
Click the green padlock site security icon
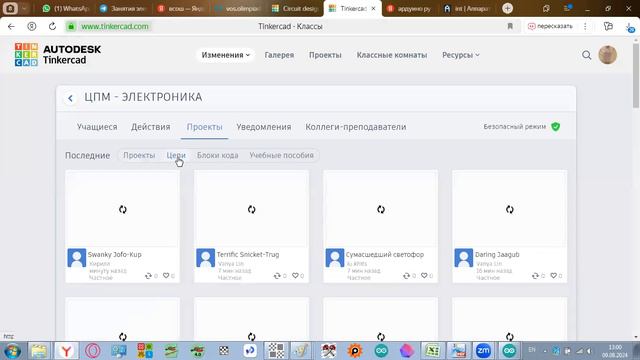click(x=71, y=26)
